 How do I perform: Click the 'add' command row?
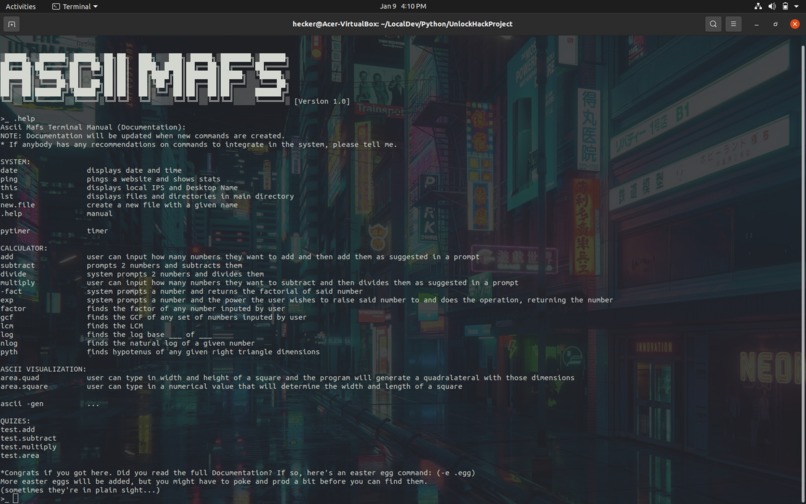coord(240,257)
